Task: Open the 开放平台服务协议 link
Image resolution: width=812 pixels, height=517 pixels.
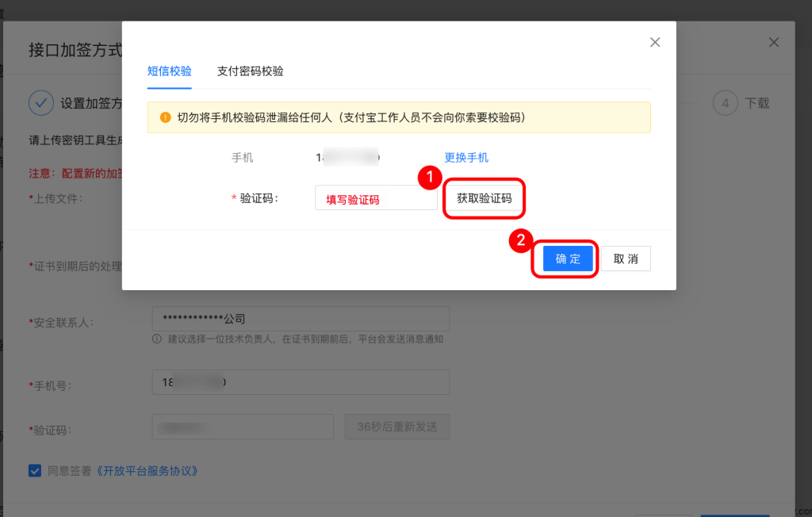Action: tap(146, 470)
